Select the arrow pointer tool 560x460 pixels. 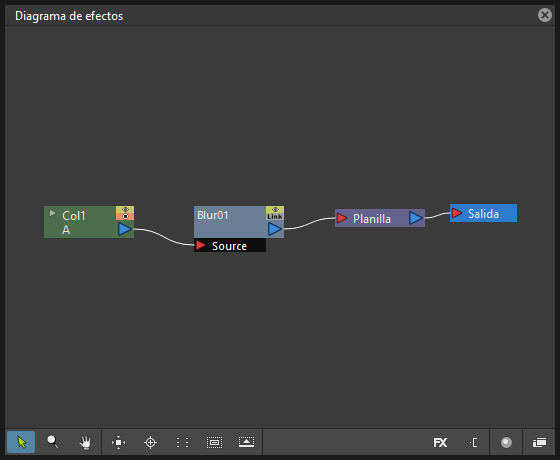21,442
